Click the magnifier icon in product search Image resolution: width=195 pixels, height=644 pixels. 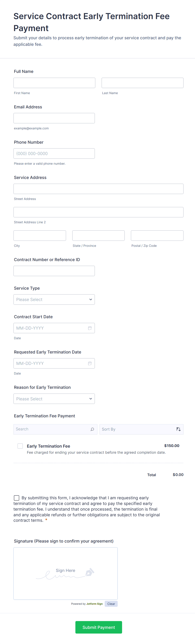pyautogui.click(x=92, y=429)
